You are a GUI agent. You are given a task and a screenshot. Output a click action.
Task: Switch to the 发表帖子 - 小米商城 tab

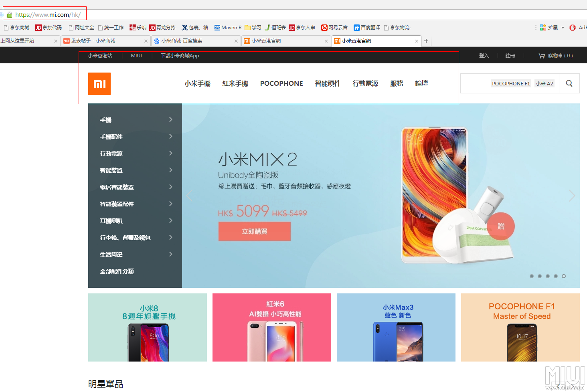[x=106, y=41]
